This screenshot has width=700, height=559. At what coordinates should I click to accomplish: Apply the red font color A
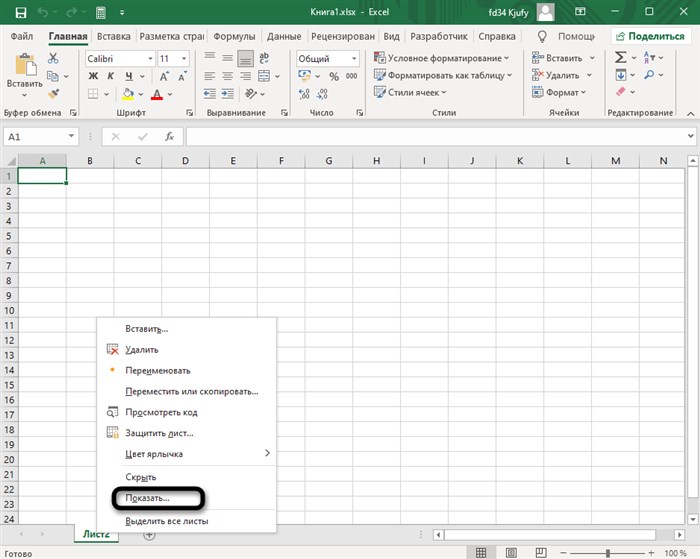pos(157,94)
